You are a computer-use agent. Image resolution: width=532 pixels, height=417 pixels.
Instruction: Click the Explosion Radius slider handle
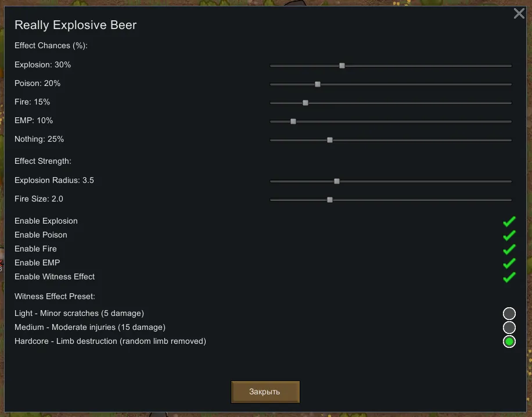click(x=337, y=181)
